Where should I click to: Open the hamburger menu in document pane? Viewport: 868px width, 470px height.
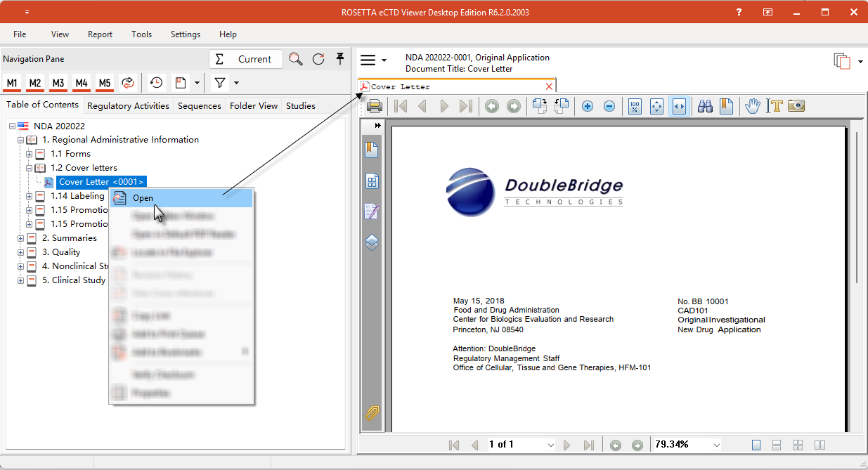368,60
